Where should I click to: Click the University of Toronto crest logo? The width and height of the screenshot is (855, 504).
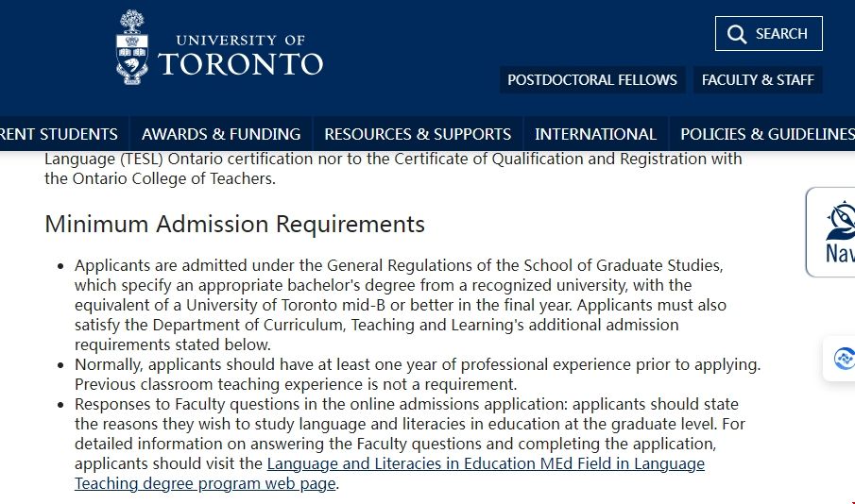point(132,47)
